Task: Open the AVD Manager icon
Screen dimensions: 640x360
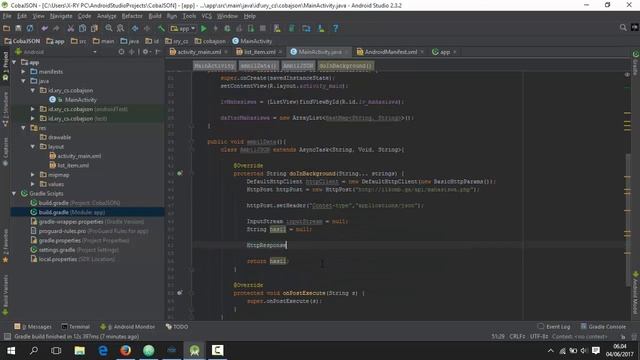Action: point(277,29)
